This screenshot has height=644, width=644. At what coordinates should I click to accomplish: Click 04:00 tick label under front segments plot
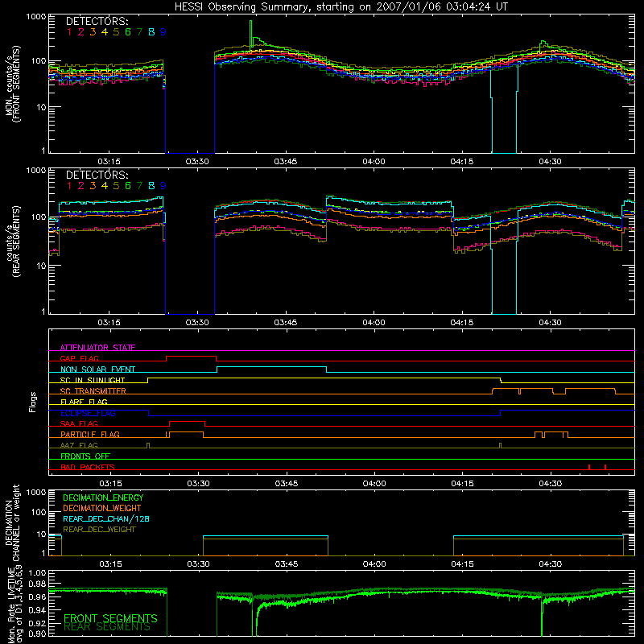pyautogui.click(x=374, y=162)
